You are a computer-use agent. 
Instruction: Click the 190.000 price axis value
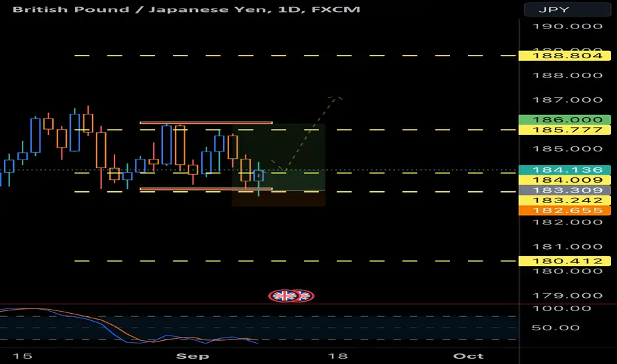pos(567,26)
